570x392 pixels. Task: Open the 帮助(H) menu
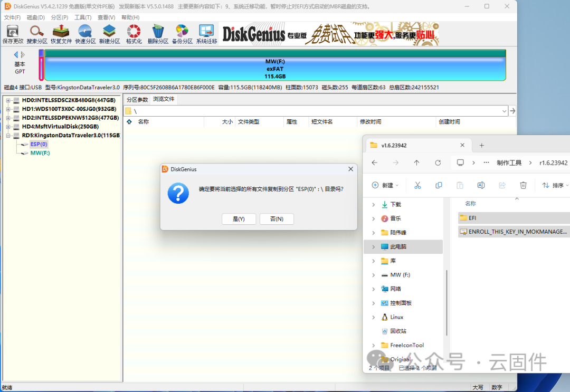130,17
